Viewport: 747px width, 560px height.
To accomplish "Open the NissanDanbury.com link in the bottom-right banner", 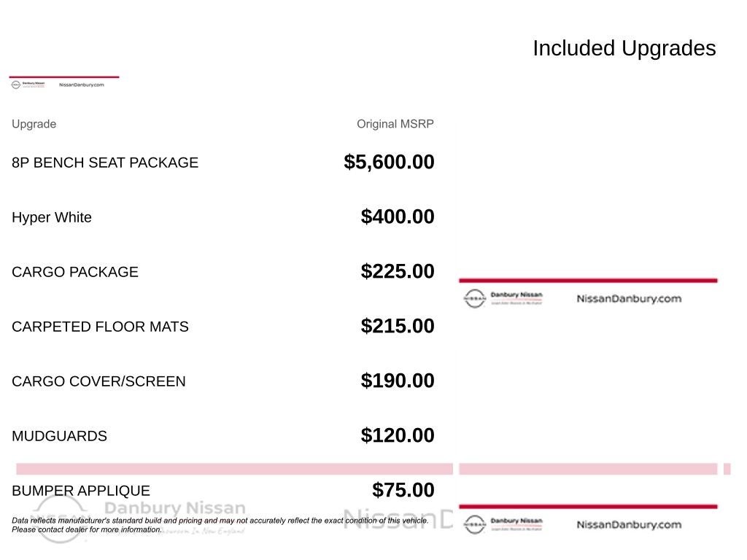I will (628, 524).
